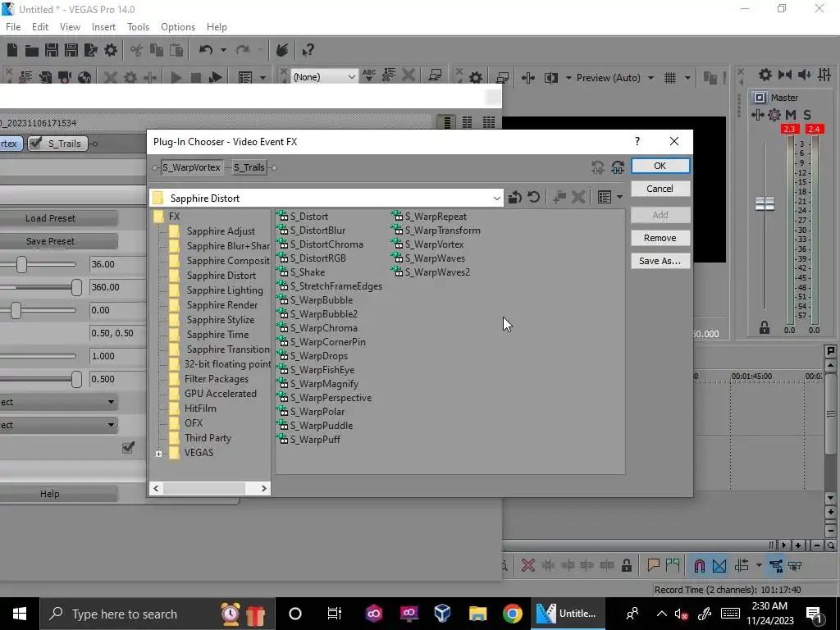Viewport: 840px width, 630px height.
Task: Click the Remove button in Plug-In Chooser
Action: coord(660,238)
